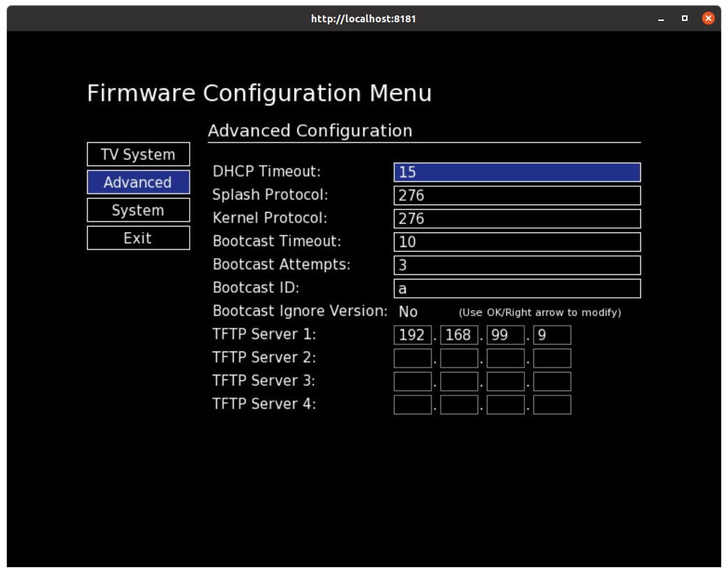Click the 'Splash Protocol:' label
The image size is (728, 574).
click(x=271, y=195)
